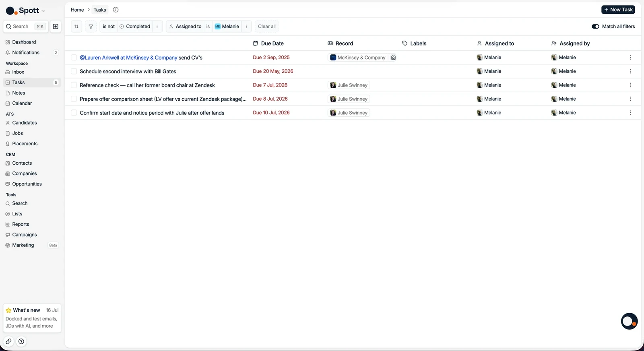Viewport: 644px width, 351px height.
Task: Check the Schedule second interview with Bill Gates task
Action: pos(74,71)
